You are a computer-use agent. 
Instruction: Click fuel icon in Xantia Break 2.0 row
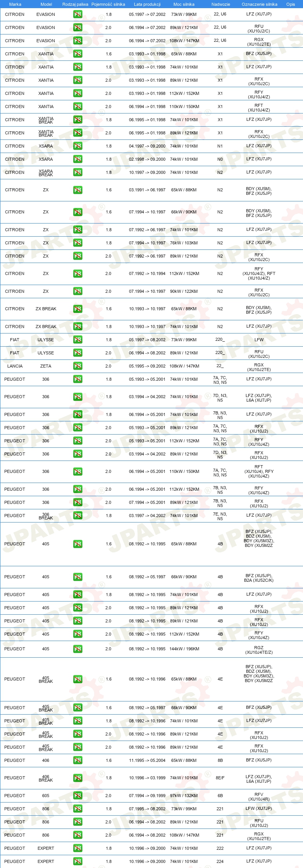tap(77, 133)
